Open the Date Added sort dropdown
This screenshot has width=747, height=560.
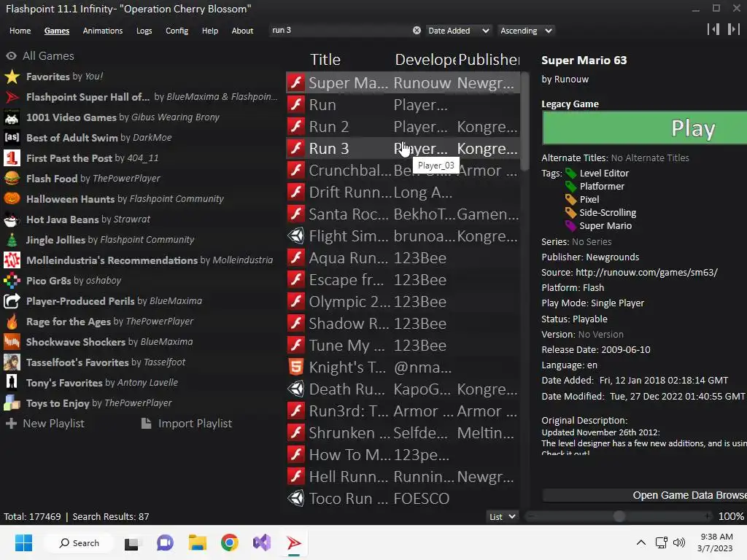pos(458,31)
